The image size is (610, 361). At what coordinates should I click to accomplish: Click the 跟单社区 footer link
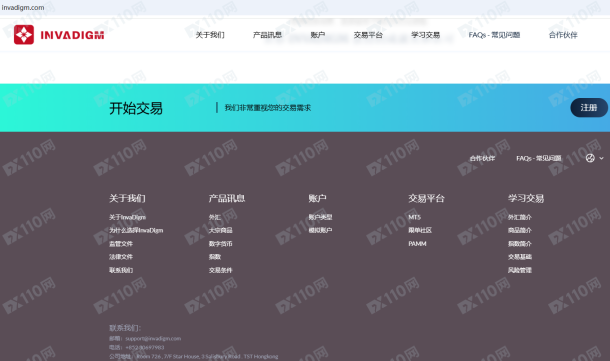pyautogui.click(x=420, y=230)
